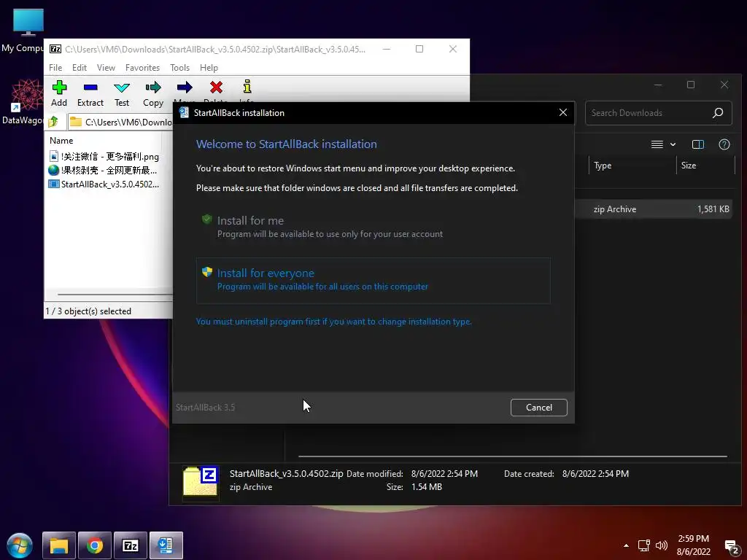Open Google Chrome from the taskbar
The image size is (747, 560).
tap(95, 545)
